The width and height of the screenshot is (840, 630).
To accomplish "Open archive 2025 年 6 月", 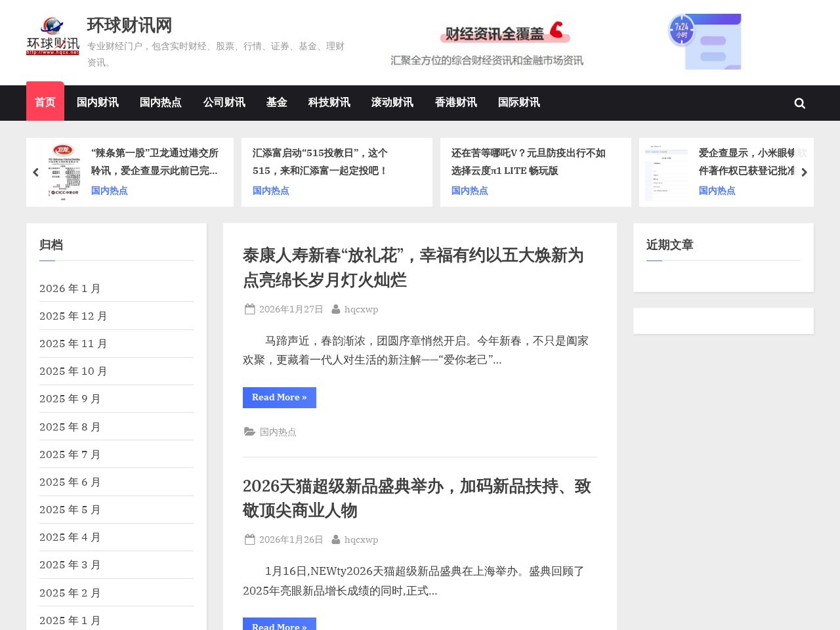I will pos(70,482).
